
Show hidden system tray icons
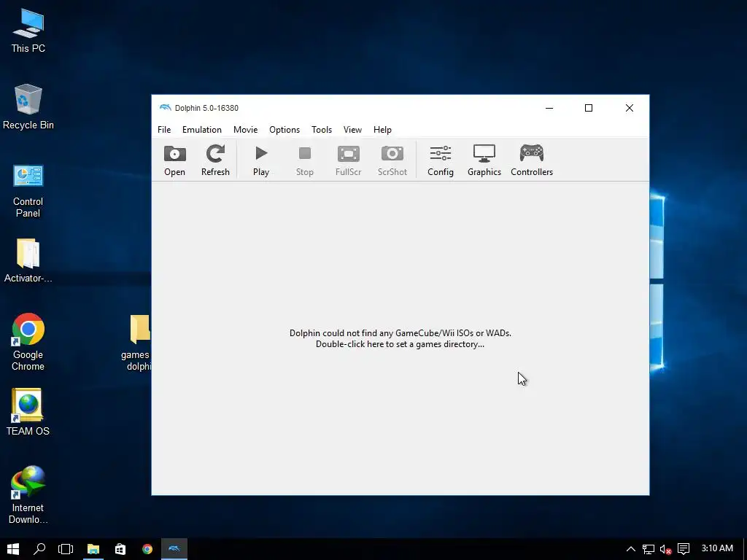[631, 549]
